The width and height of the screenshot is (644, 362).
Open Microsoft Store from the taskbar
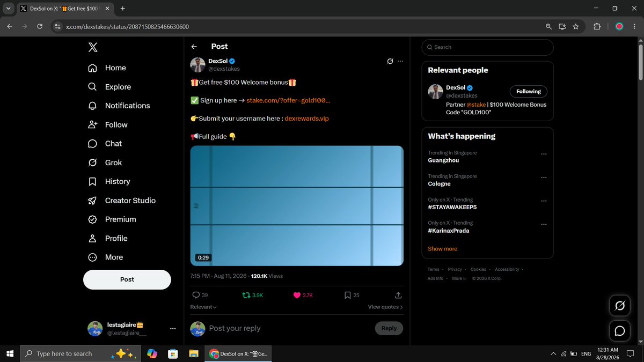pos(173,354)
